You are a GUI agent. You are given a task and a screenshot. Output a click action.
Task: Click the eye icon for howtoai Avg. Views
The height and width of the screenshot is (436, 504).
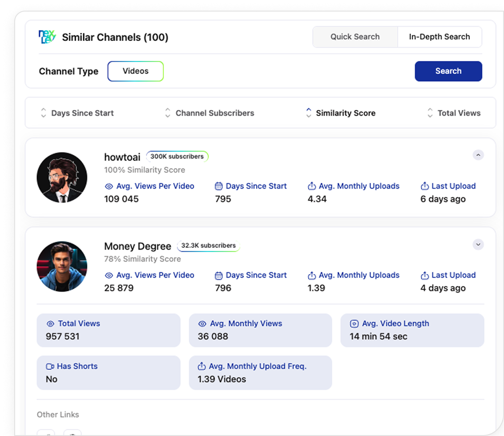109,186
